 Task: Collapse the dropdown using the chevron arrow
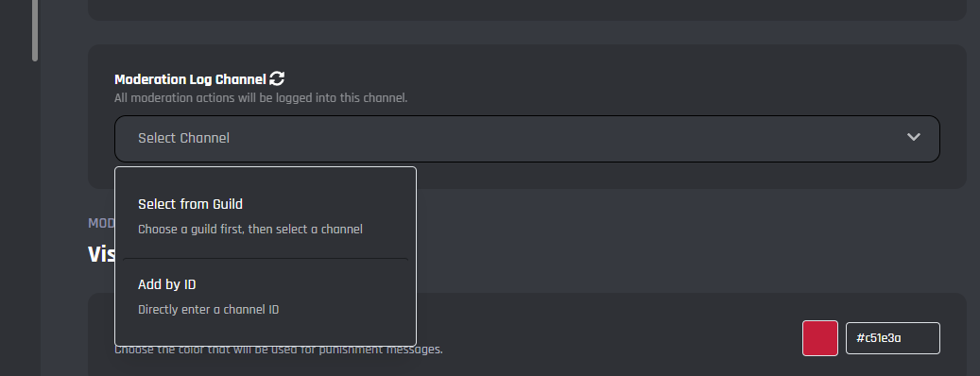click(913, 137)
